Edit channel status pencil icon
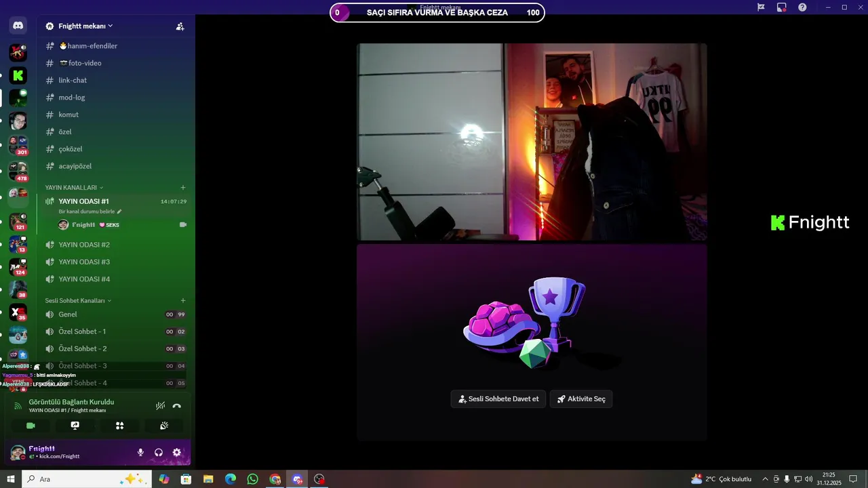This screenshot has width=868, height=488. [x=119, y=211]
